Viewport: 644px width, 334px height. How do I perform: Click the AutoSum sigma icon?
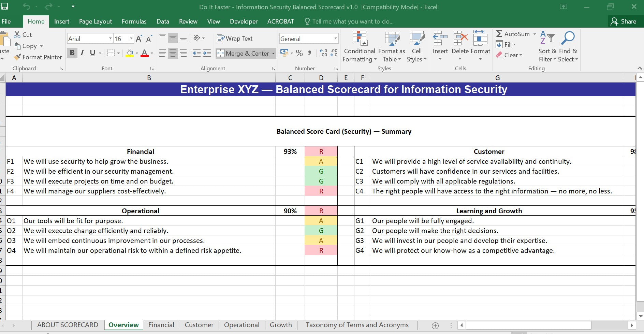click(x=499, y=34)
